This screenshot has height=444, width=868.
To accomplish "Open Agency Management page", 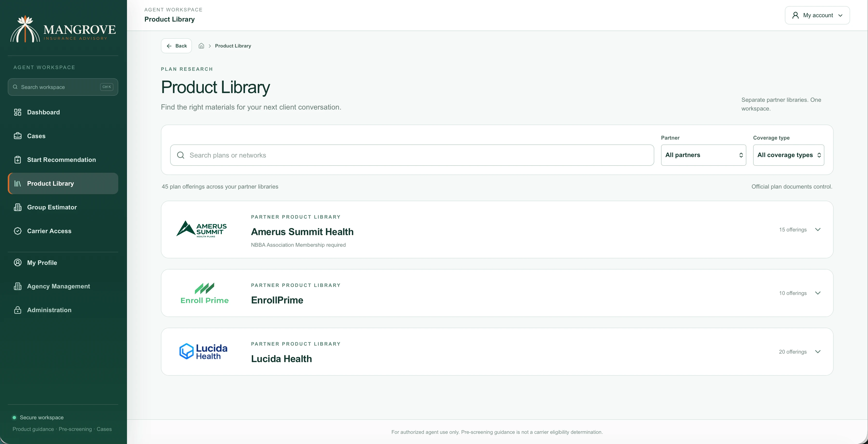I will pyautogui.click(x=63, y=286).
